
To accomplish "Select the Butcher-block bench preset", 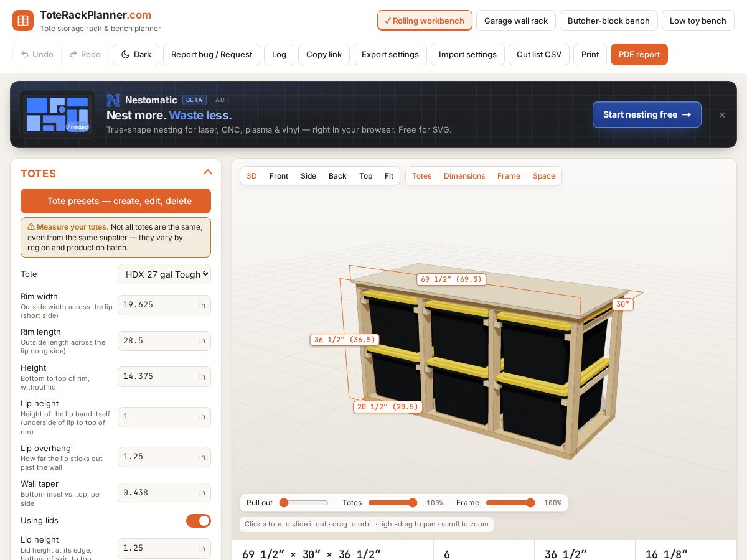I will (609, 21).
